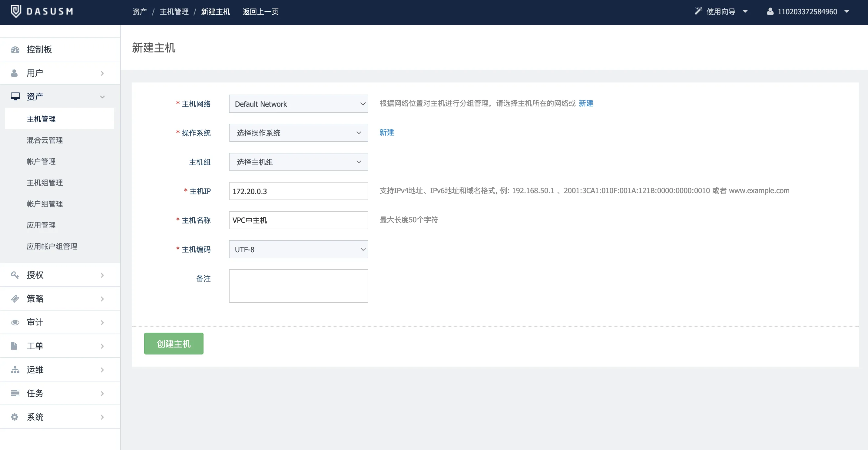Select the 资产 assets monitor icon
868x450 pixels.
tap(15, 96)
